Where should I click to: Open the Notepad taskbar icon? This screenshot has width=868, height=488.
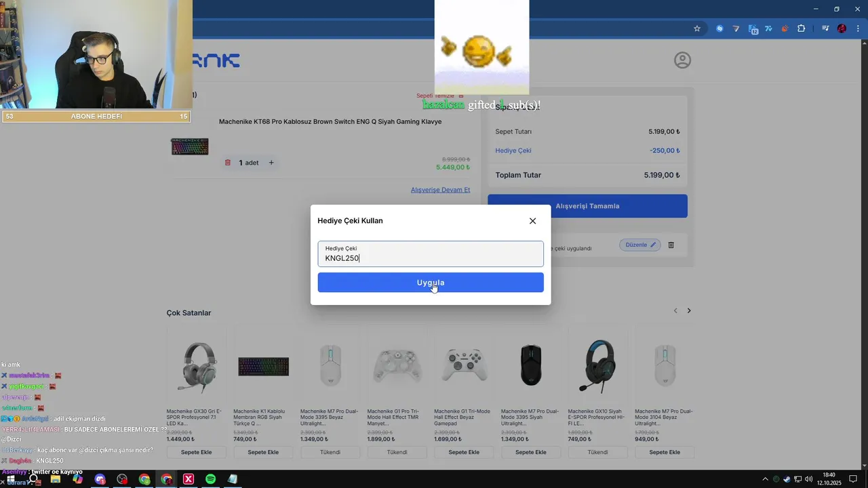coord(233,479)
